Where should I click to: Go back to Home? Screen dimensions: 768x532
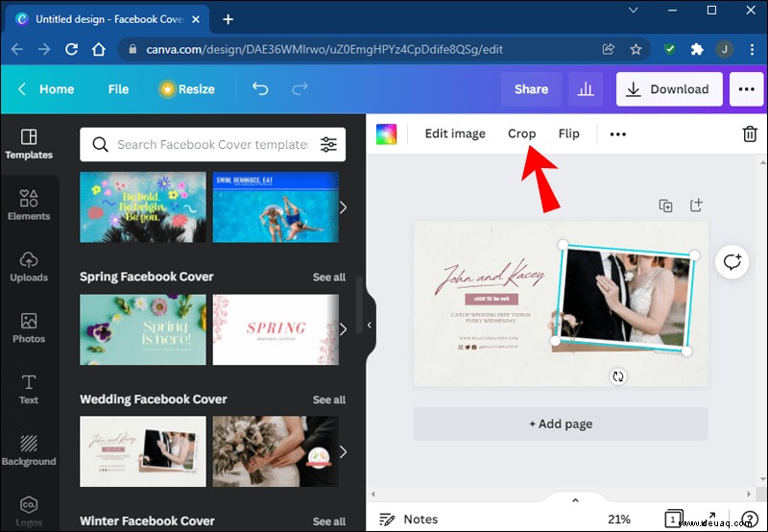46,89
